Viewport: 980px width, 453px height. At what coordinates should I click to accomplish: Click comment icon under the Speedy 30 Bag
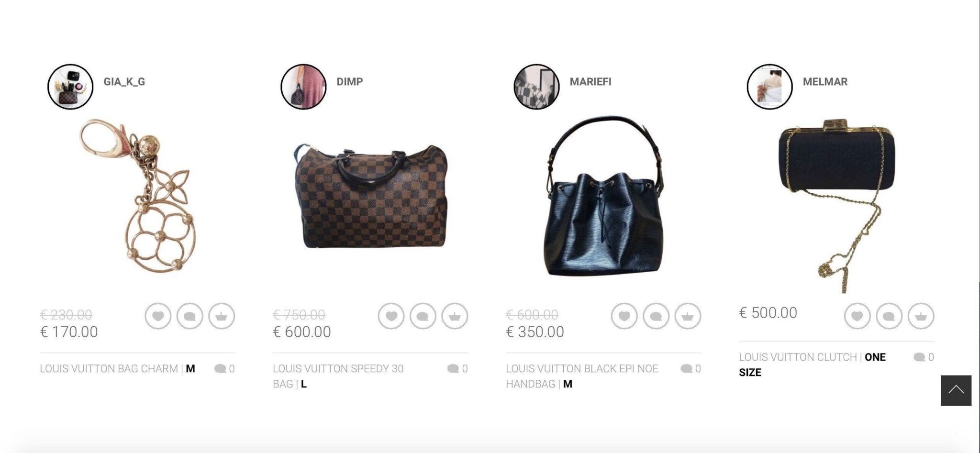coord(423,316)
